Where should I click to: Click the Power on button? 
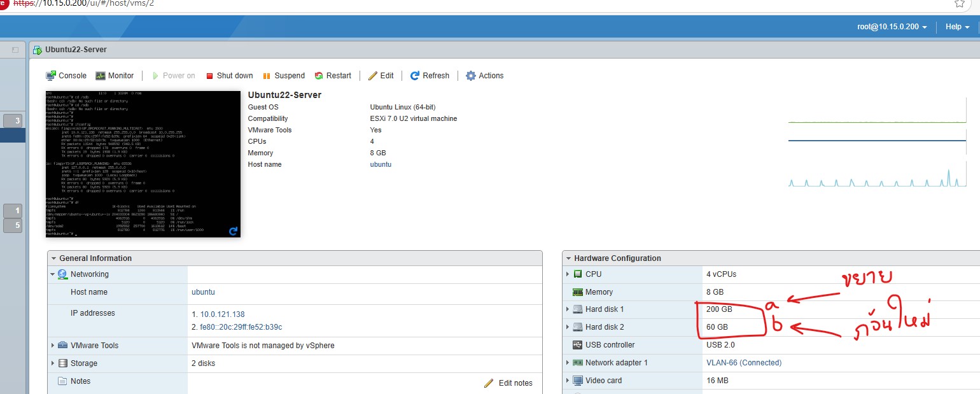coord(173,76)
